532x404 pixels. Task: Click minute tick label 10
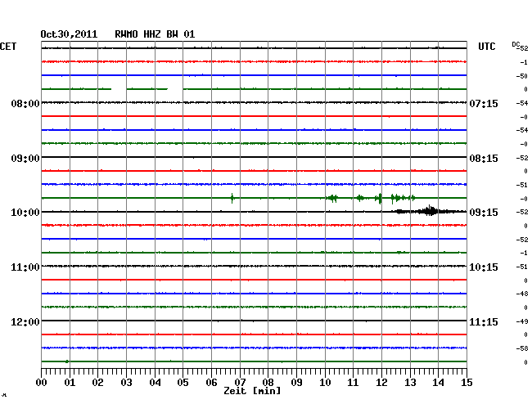[325, 382]
